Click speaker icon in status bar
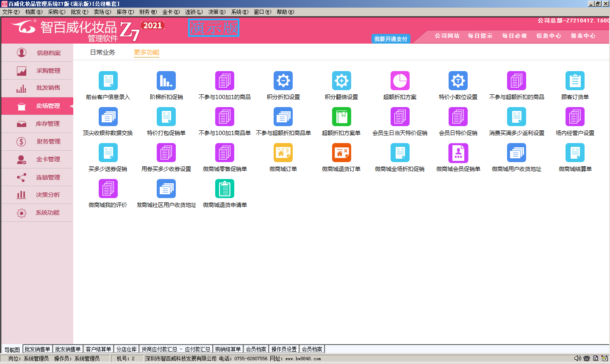This screenshot has height=364, width=610. click(x=577, y=358)
